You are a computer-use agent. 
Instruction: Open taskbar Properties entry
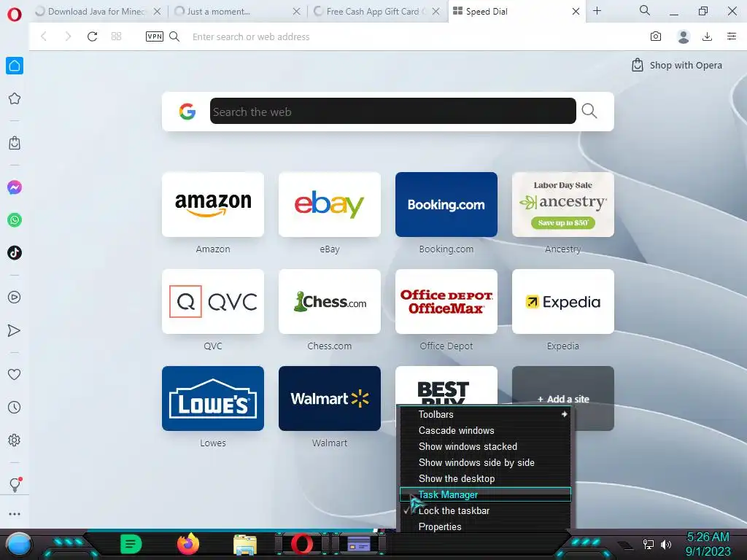(x=485, y=527)
